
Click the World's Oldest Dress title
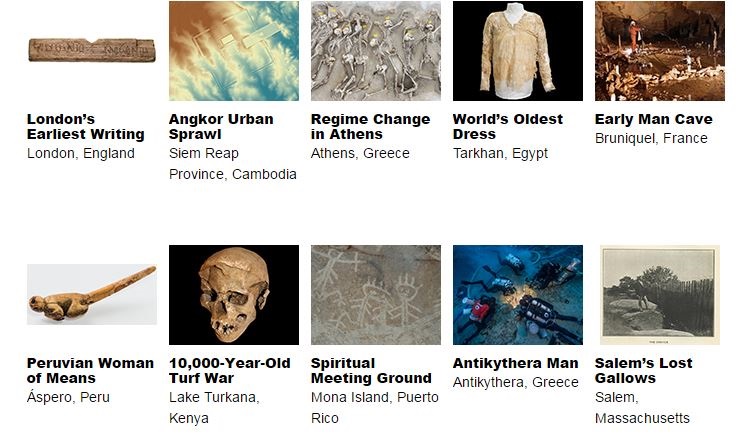508,127
